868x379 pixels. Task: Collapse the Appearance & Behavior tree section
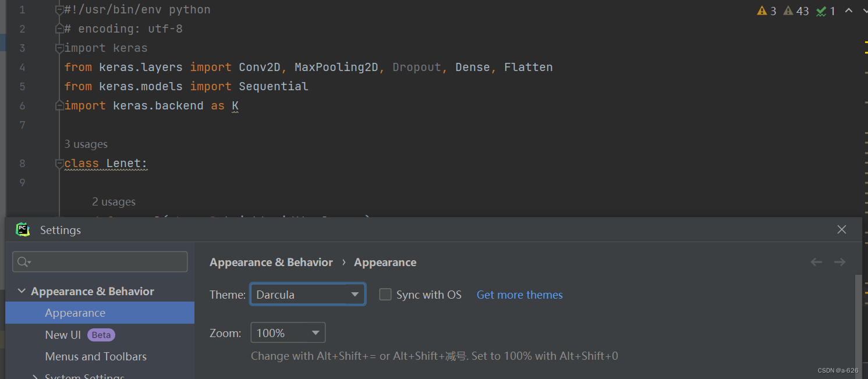pyautogui.click(x=22, y=291)
